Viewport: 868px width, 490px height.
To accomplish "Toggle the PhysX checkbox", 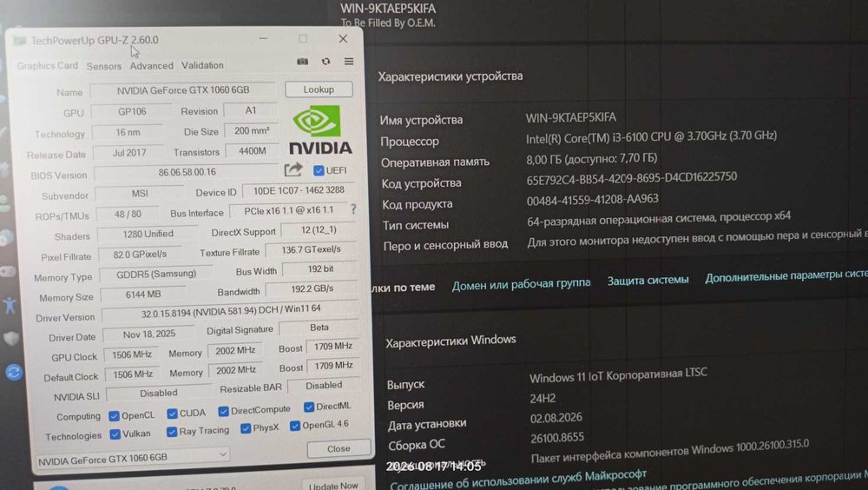I will [x=246, y=428].
